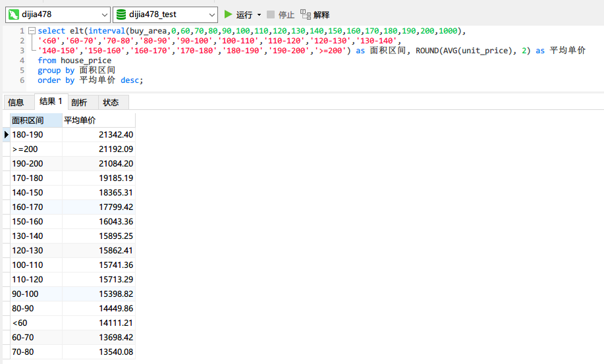
Task: Switch to the 剖析 tab
Action: pos(79,102)
